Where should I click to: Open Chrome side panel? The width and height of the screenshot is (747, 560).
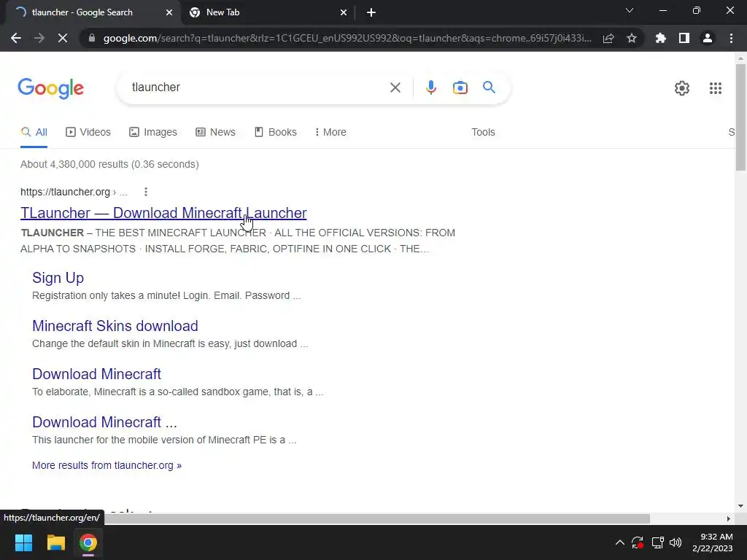pyautogui.click(x=684, y=38)
